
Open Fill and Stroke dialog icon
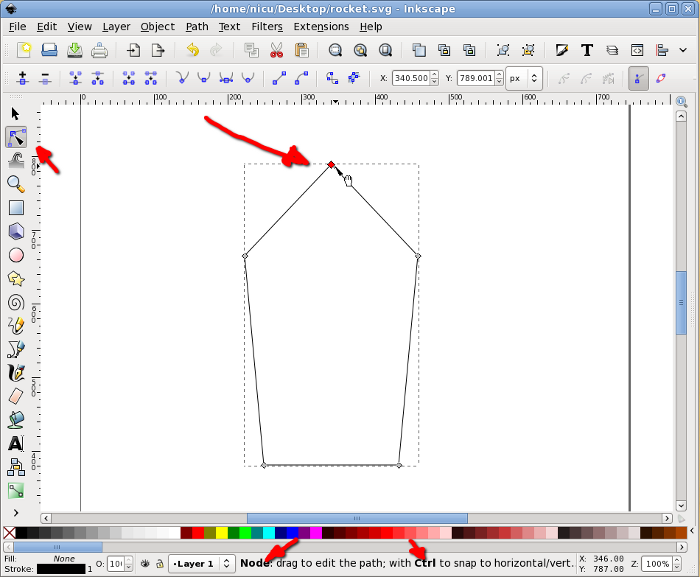(562, 50)
